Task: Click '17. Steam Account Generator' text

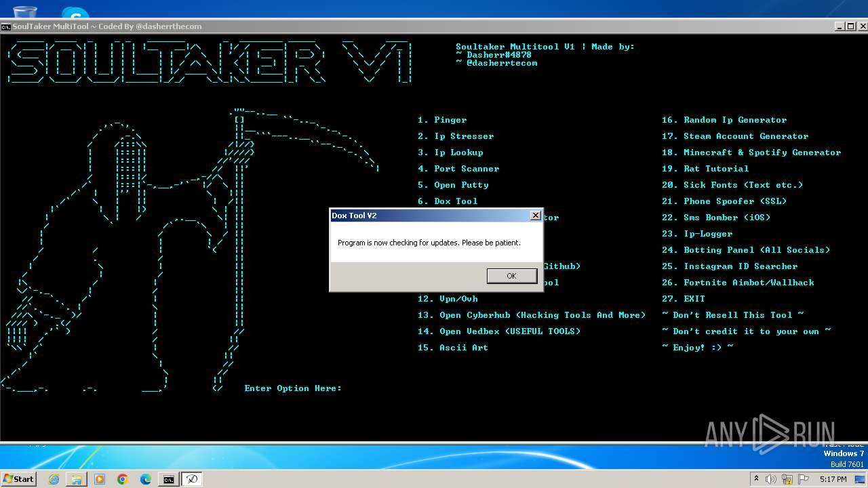Action: (x=735, y=136)
